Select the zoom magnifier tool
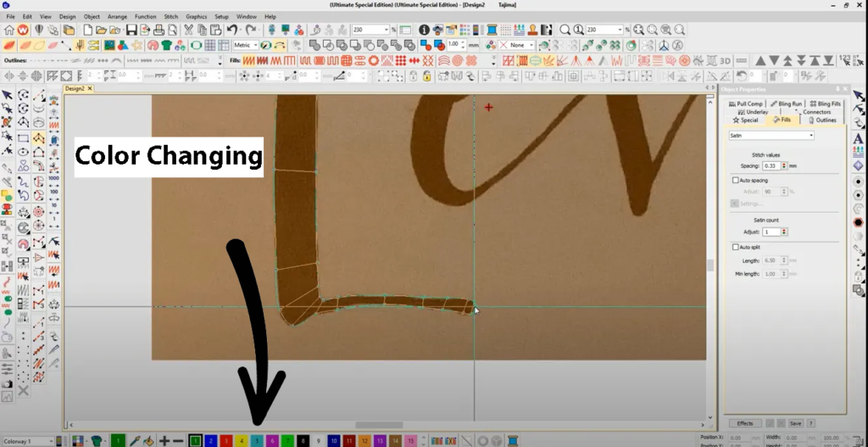The image size is (868, 447). pos(564,30)
